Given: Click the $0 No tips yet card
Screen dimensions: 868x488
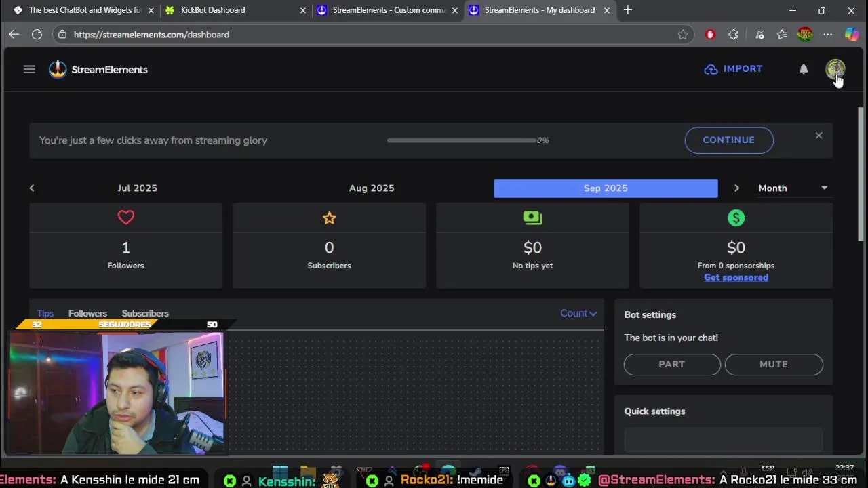Looking at the screenshot, I should pyautogui.click(x=532, y=245).
